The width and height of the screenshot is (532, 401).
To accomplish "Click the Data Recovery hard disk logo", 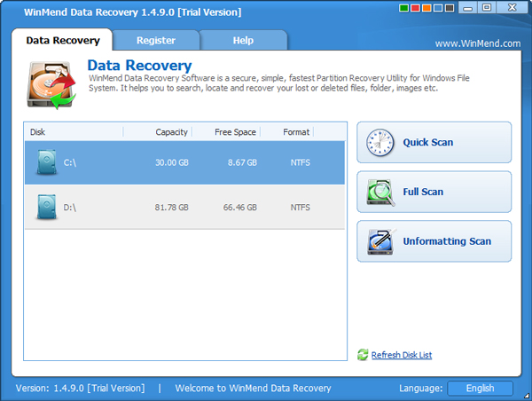I will (51, 85).
